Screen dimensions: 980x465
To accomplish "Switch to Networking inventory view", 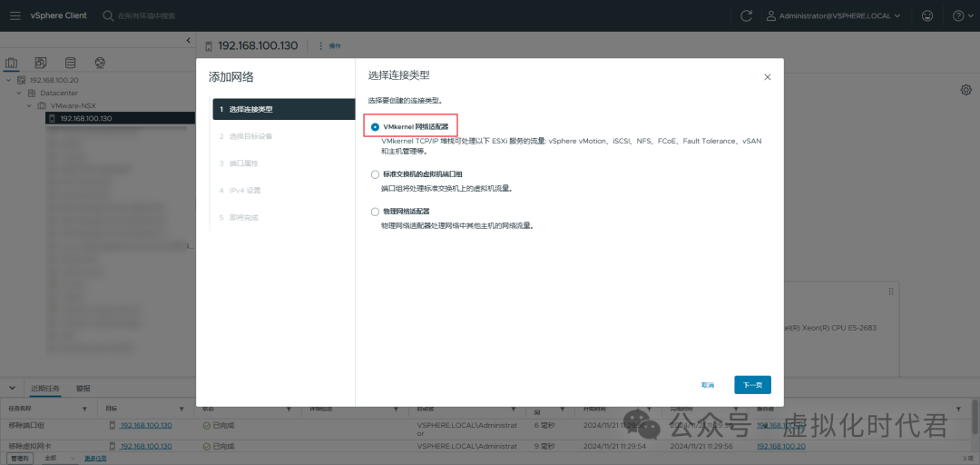I will [100, 63].
